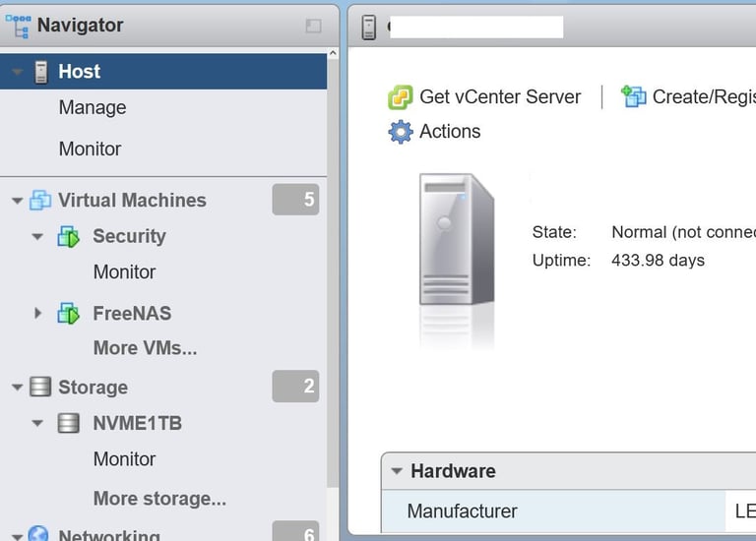756x541 pixels.
Task: Collapse the Hardware panel
Action: point(397,471)
